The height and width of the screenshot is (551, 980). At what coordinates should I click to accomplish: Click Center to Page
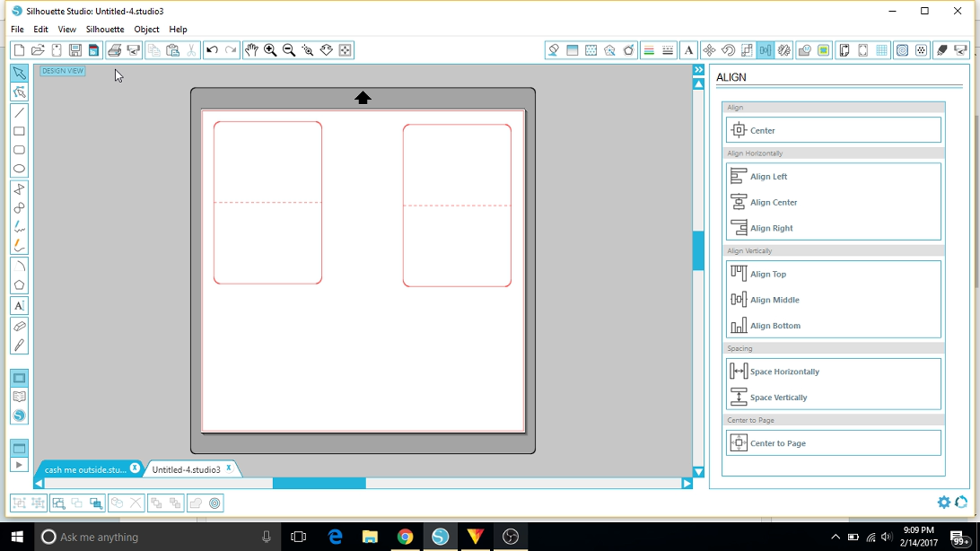coord(833,443)
